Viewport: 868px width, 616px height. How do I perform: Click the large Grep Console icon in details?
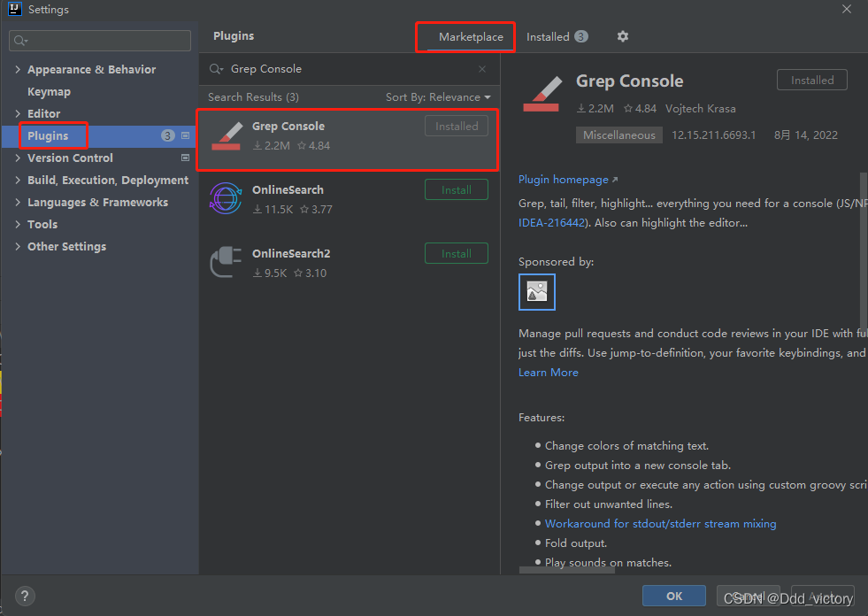point(542,93)
